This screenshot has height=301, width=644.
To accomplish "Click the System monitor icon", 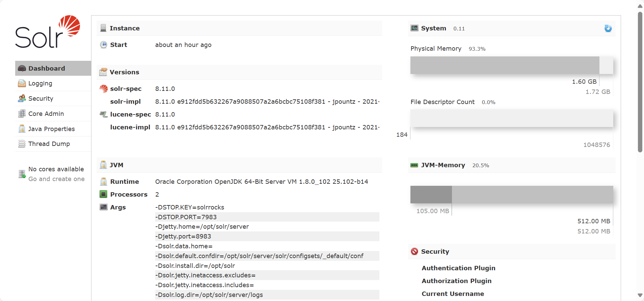I will [x=414, y=28].
